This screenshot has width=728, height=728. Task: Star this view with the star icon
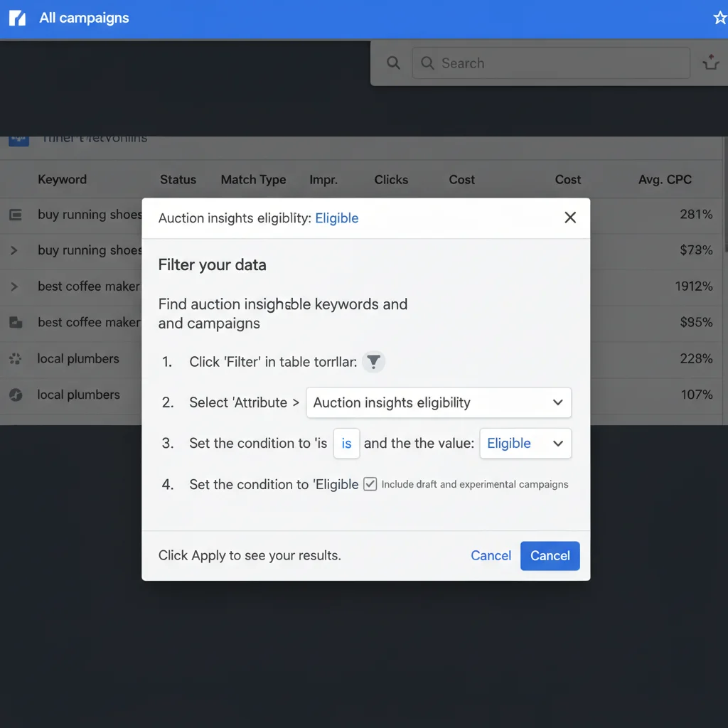720,18
